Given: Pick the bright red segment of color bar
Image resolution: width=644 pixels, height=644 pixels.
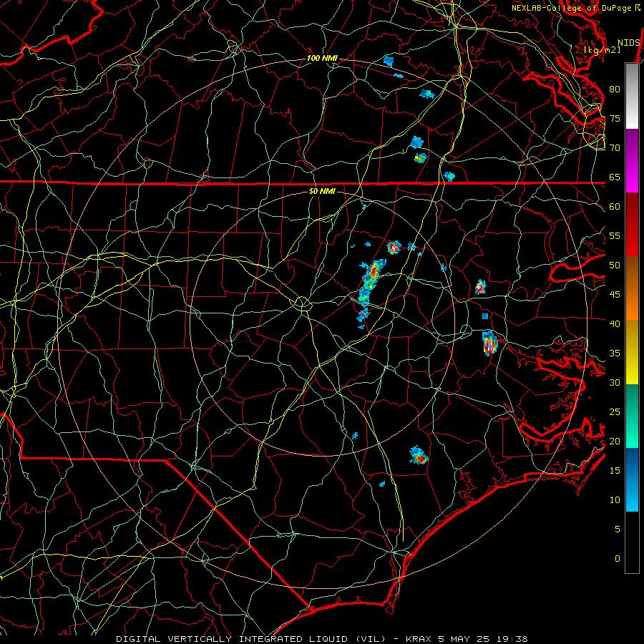Looking at the screenshot, I should (632, 240).
